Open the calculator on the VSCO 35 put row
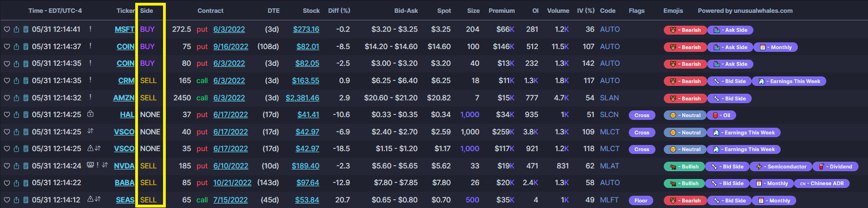Viewport: 868px width, 208px height. [26, 149]
